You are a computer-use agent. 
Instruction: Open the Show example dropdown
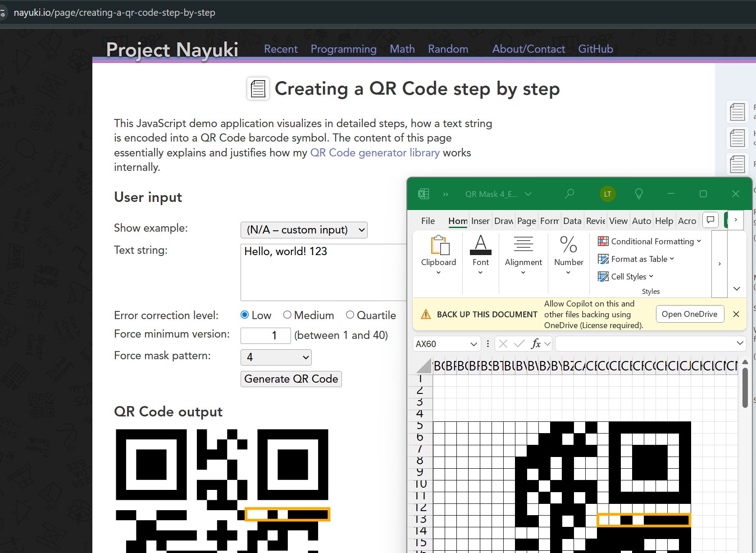pyautogui.click(x=304, y=230)
